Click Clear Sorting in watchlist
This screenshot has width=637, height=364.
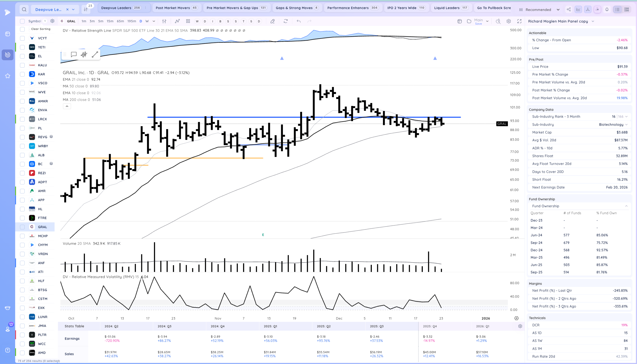click(x=41, y=29)
